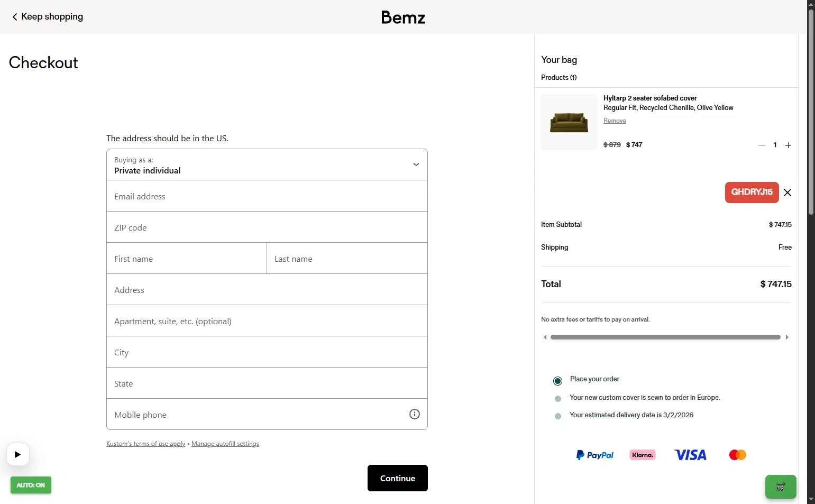Image resolution: width=815 pixels, height=504 pixels.
Task: Click the olive sofa product thumbnail
Action: (x=569, y=122)
